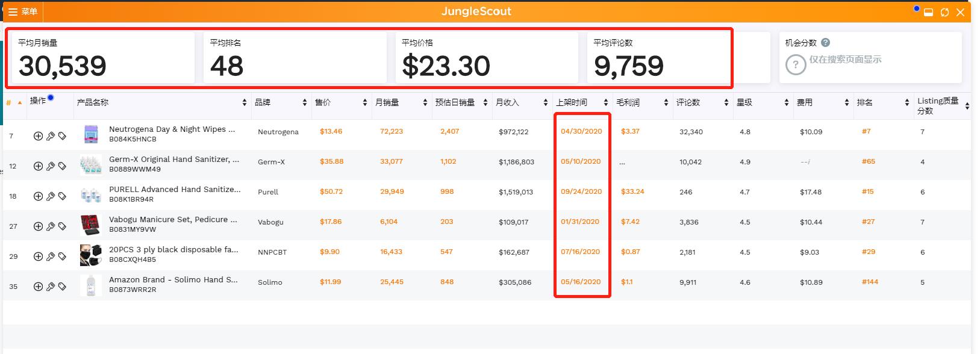The image size is (980, 354).
Task: Sort by 月收入 column arrows
Action: click(x=546, y=102)
